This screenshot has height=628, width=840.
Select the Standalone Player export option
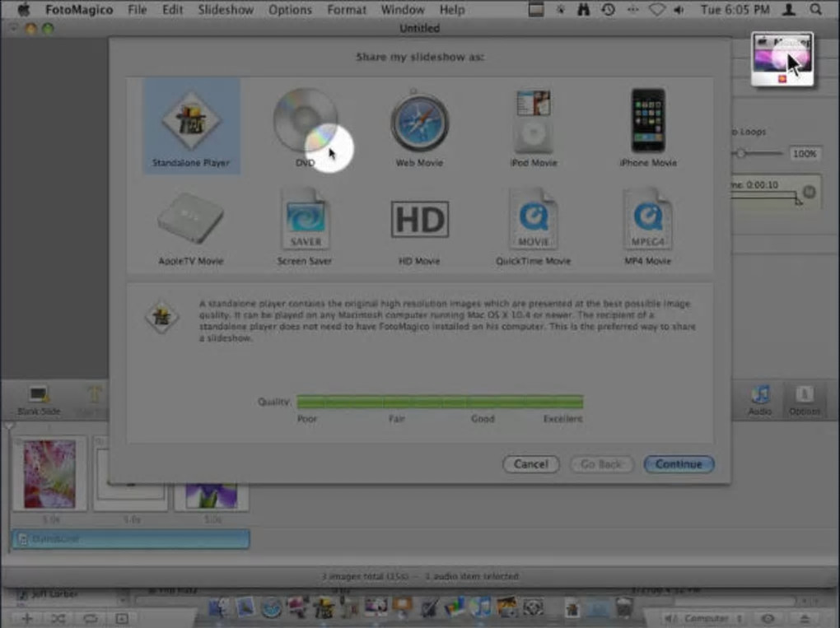click(x=191, y=127)
